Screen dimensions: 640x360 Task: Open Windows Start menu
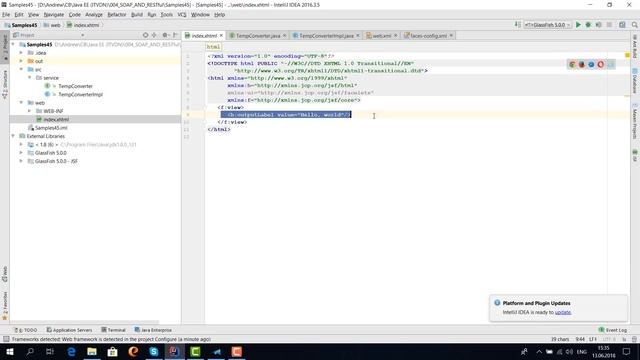9,351
